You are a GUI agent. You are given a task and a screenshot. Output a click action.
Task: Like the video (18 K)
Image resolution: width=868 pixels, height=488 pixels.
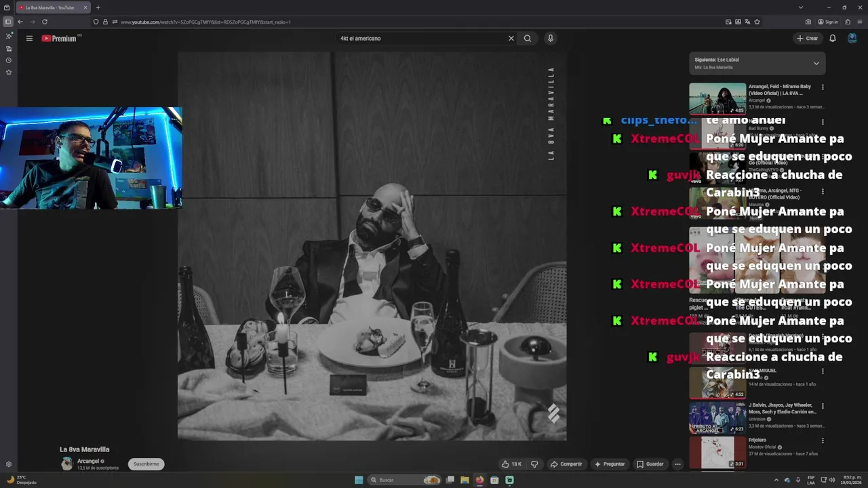coord(511,464)
